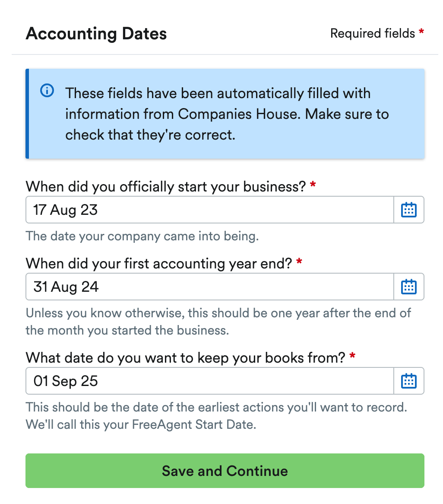
Task: Click asterisk after the accounting year end question
Action: pos(300,262)
